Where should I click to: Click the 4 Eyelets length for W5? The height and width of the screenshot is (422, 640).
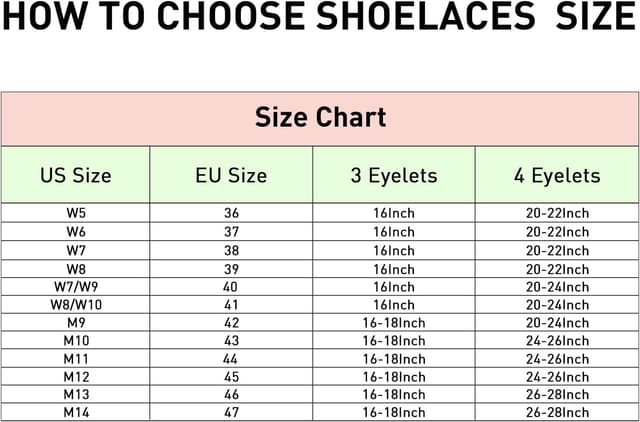[x=557, y=213]
